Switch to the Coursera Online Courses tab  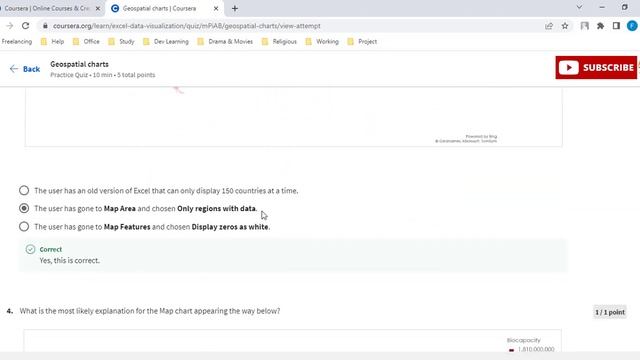(47, 8)
